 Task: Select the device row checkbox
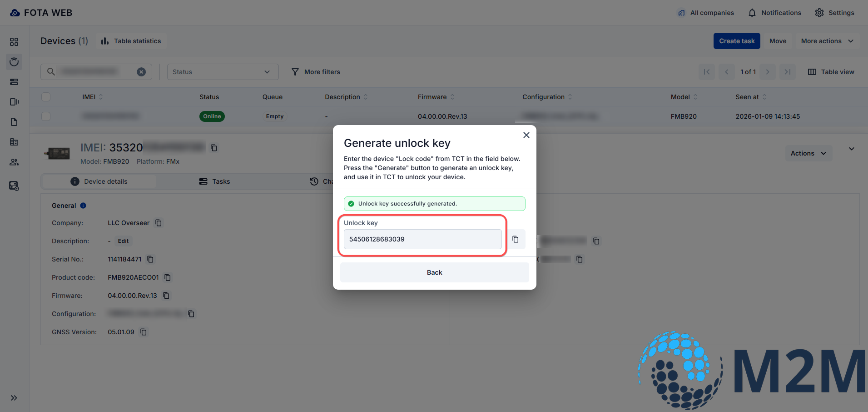pos(46,116)
